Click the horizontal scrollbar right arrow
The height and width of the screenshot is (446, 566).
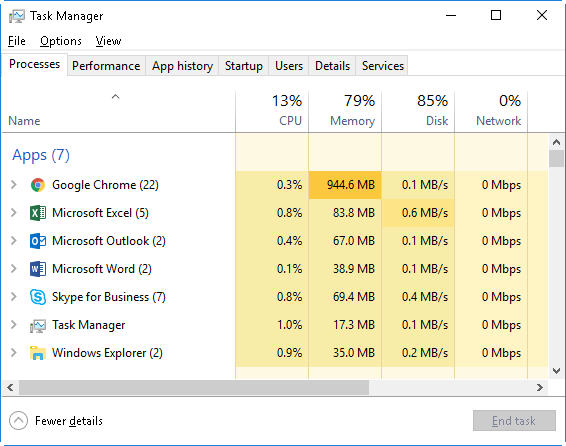click(540, 388)
